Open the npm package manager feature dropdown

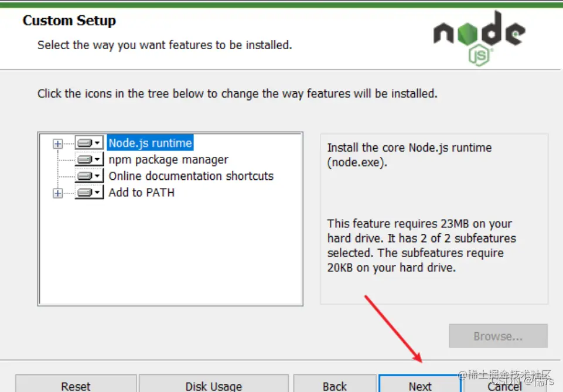pos(97,159)
